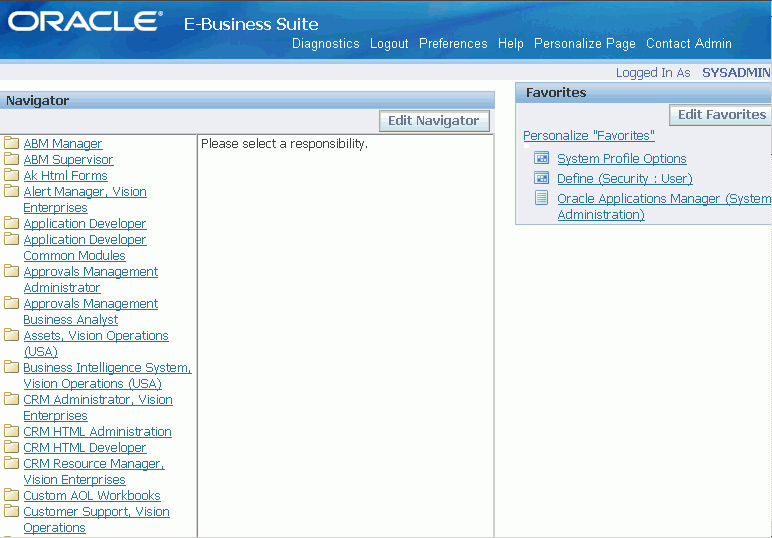772x538 pixels.
Task: Open the Personalize "Favorites" link
Action: (x=588, y=135)
